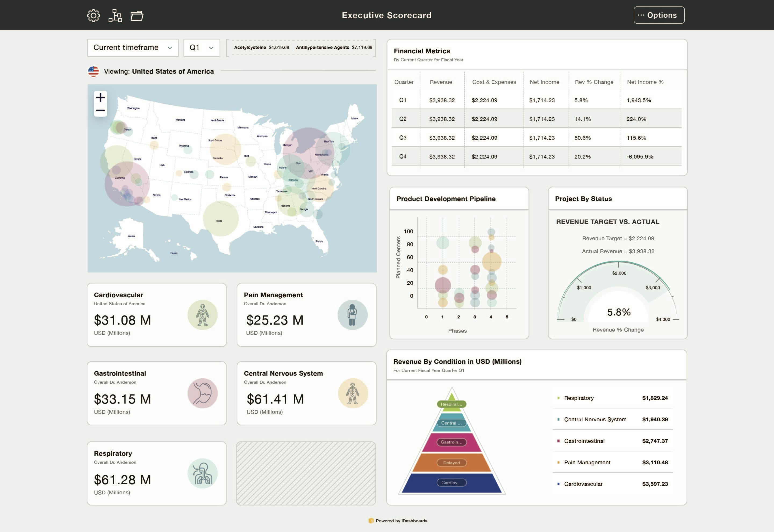This screenshot has width=774, height=532.
Task: Click the Pain Management figure icon
Action: [x=352, y=315]
